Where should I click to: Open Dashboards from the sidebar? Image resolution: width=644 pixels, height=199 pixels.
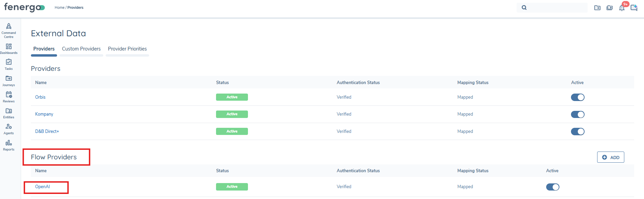coord(8,49)
